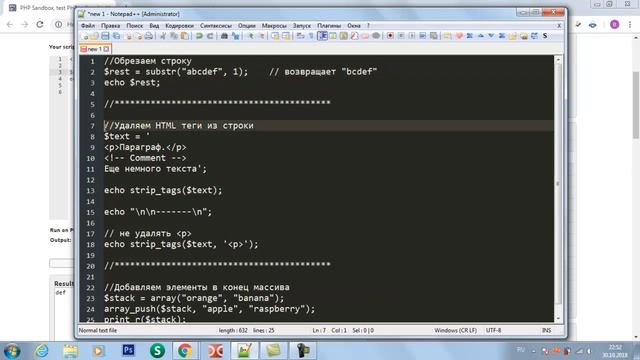
Task: Close the document with the menu bar X
Action: coord(559,26)
